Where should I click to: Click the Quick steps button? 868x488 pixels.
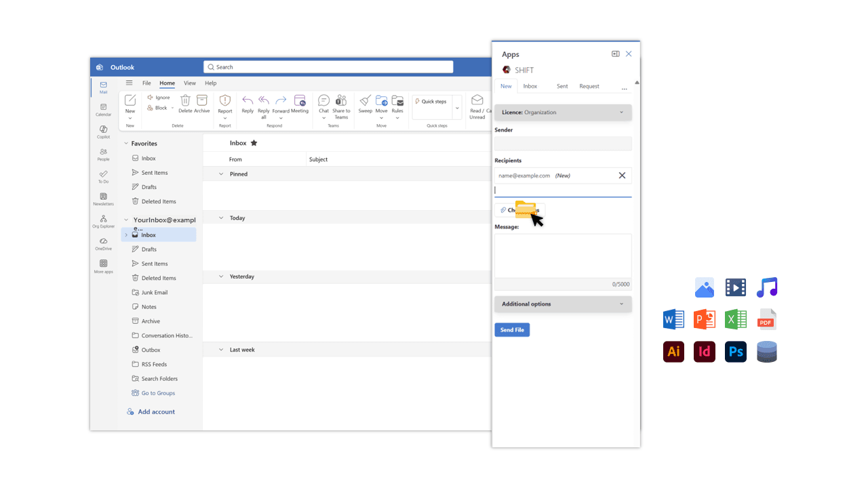(x=432, y=102)
